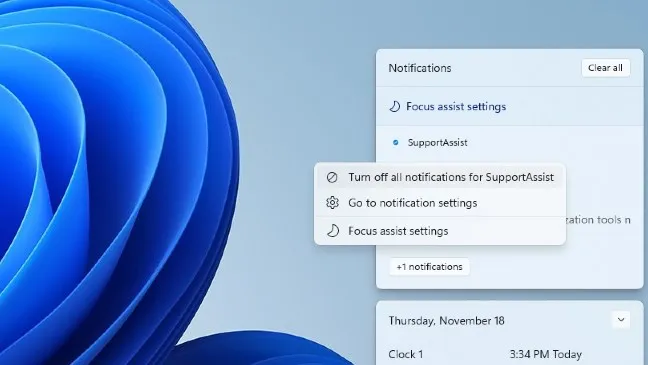
Task: Click the 3:34 PM Today time
Action: click(x=546, y=354)
